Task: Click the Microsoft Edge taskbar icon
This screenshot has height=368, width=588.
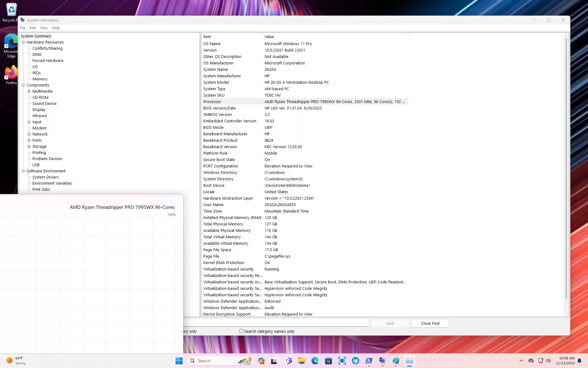Action: 315,361
